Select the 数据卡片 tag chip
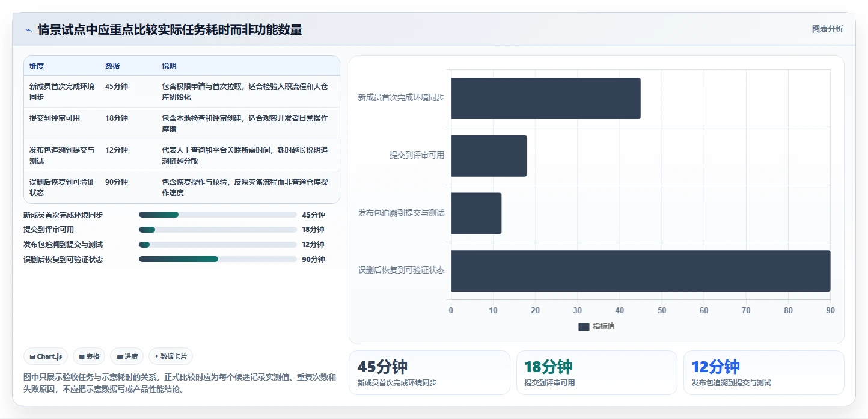 coord(171,356)
